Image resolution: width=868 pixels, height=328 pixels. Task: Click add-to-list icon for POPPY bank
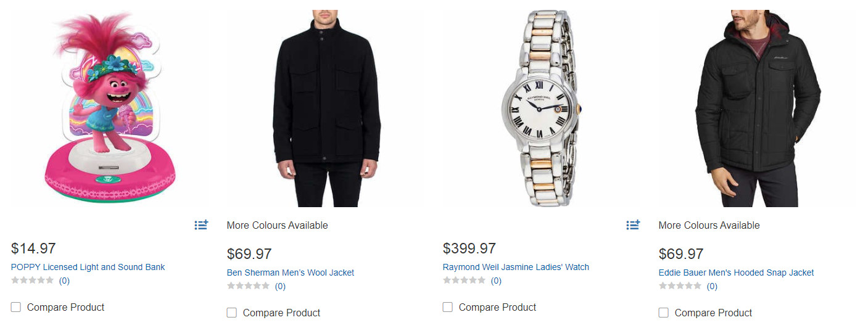201,225
